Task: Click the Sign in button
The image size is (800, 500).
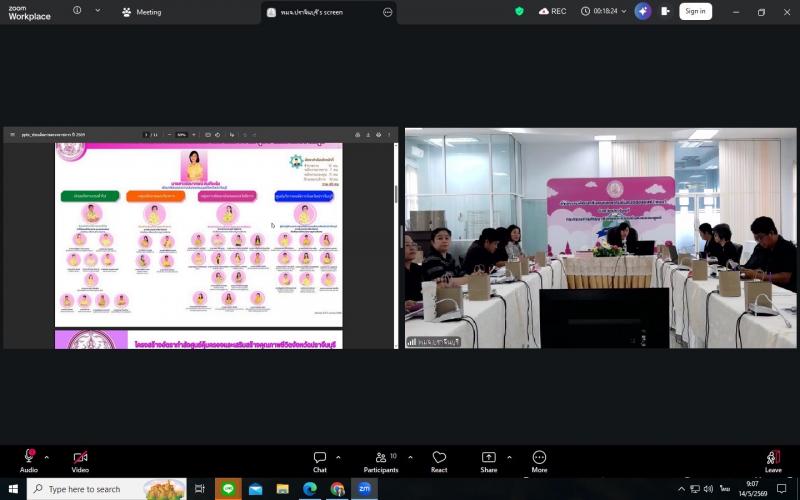Action: point(695,11)
